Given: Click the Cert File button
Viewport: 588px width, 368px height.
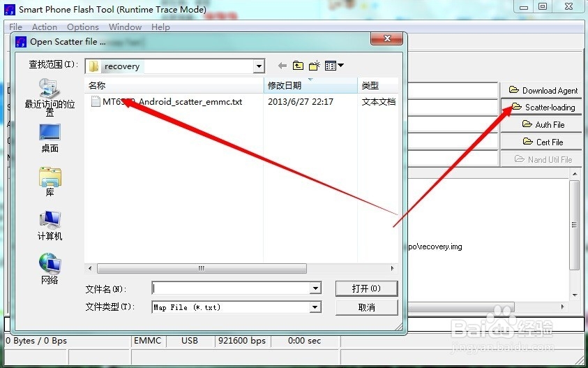Looking at the screenshot, I should pyautogui.click(x=541, y=142).
